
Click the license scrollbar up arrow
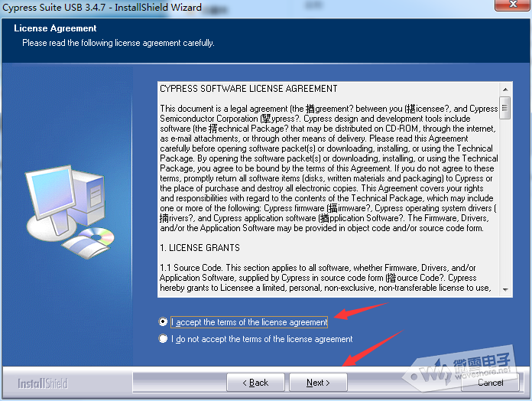coord(505,86)
